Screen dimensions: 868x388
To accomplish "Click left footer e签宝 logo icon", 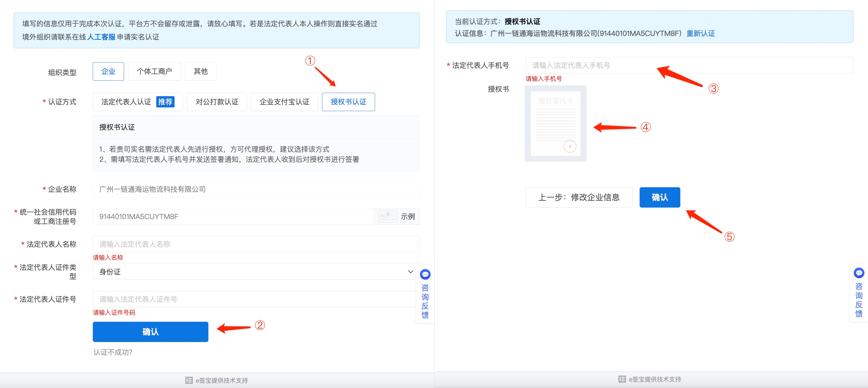I will (189, 380).
